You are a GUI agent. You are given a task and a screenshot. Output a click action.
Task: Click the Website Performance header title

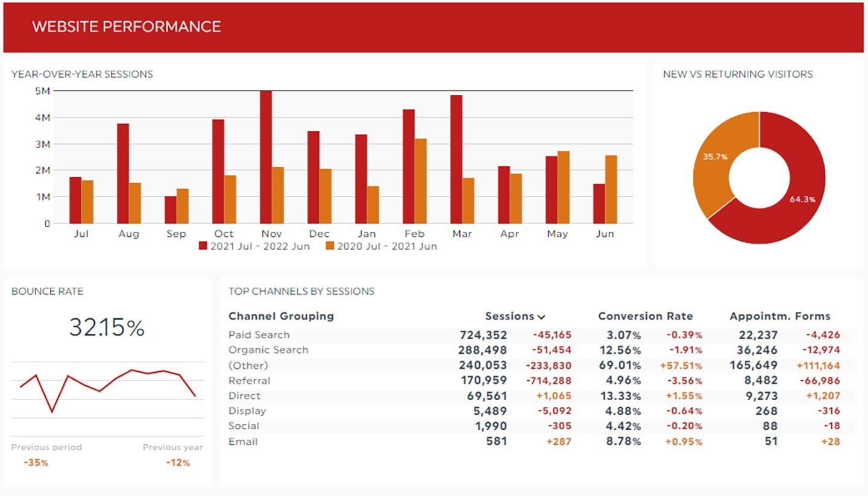pos(127,27)
